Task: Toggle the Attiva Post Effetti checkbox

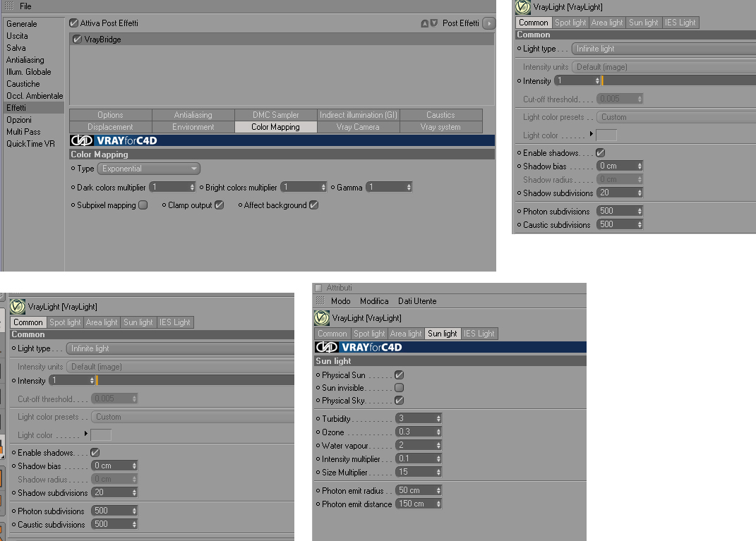Action: tap(74, 23)
